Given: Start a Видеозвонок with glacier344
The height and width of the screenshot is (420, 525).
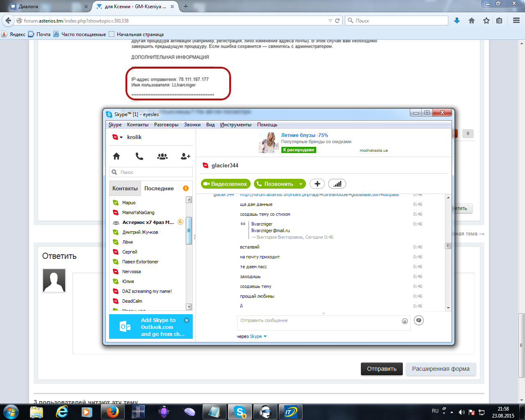Looking at the screenshot, I should coord(226,184).
